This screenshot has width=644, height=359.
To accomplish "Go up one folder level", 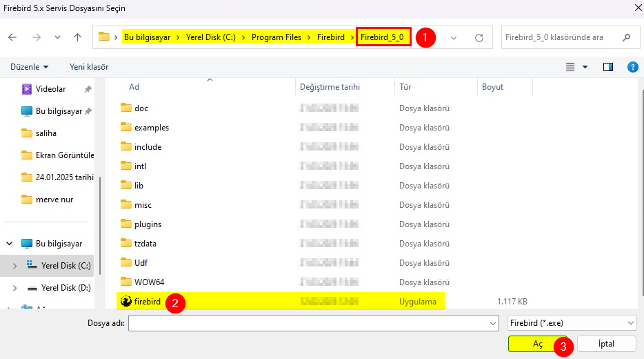I will coord(78,37).
